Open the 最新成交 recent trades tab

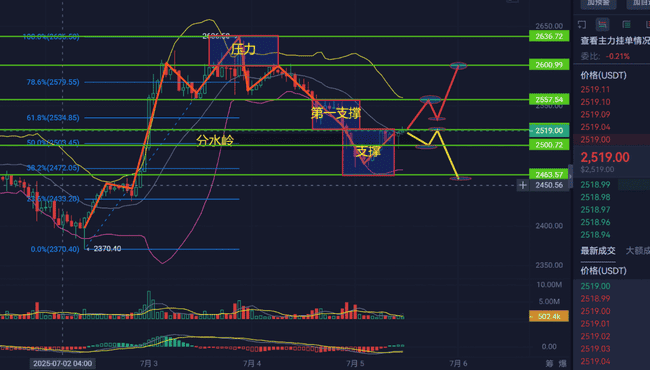point(598,251)
